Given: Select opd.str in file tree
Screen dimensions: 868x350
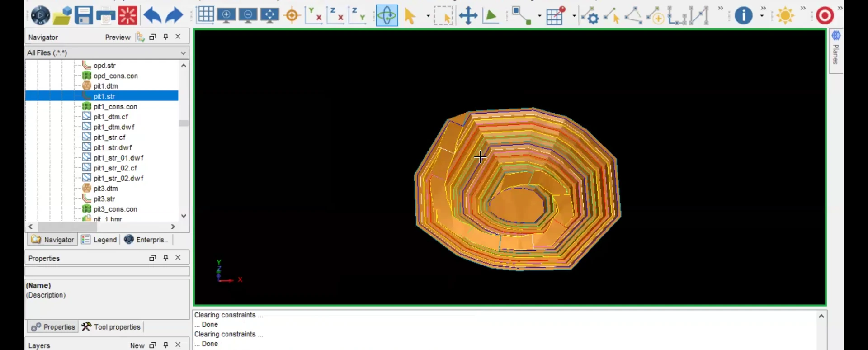Looking at the screenshot, I should 104,66.
